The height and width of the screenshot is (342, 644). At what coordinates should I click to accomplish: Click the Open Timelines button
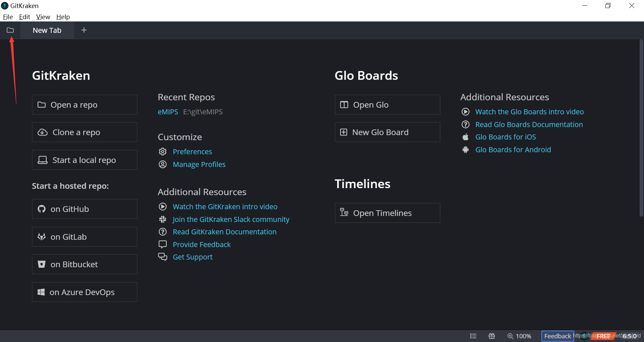387,213
